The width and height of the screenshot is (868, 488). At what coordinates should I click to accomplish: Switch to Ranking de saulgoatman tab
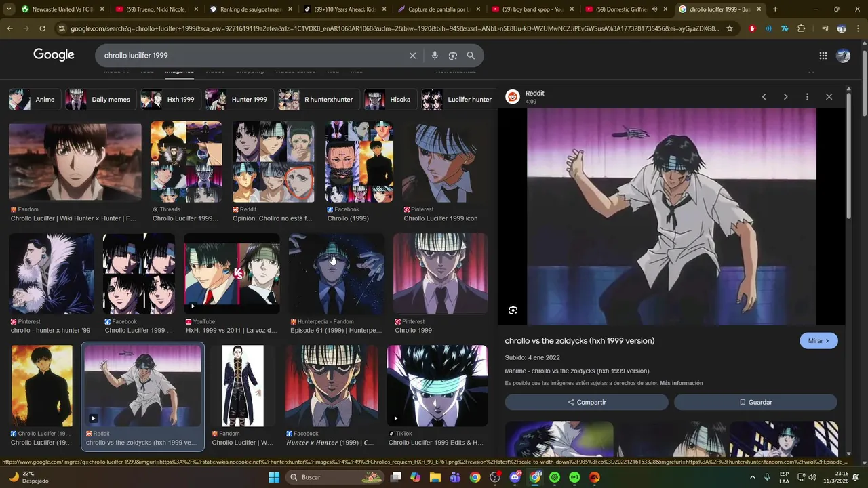[251, 9]
